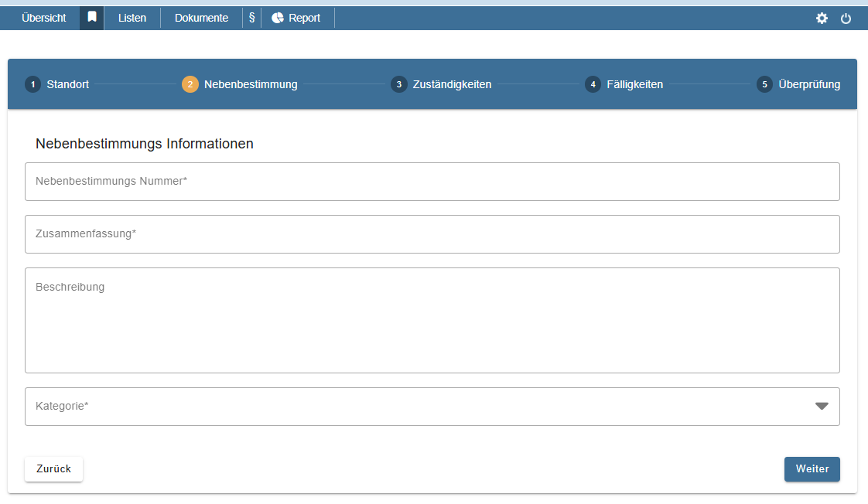
Task: Jump to step 3 circle Zuständigkeiten
Action: 398,84
